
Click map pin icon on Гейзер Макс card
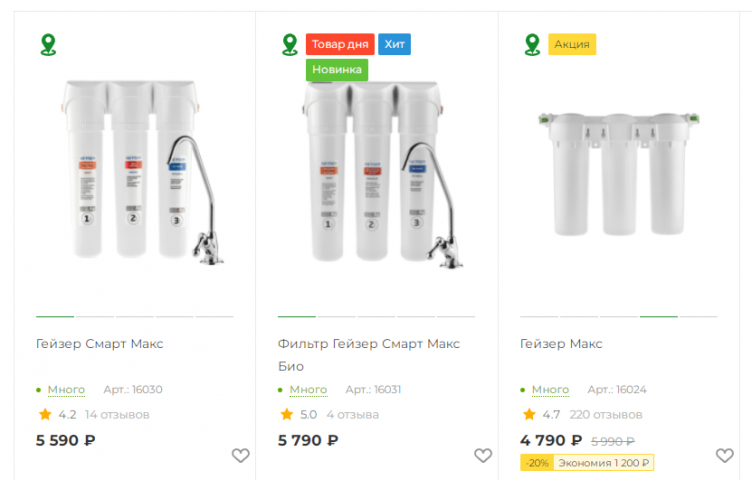tap(532, 45)
